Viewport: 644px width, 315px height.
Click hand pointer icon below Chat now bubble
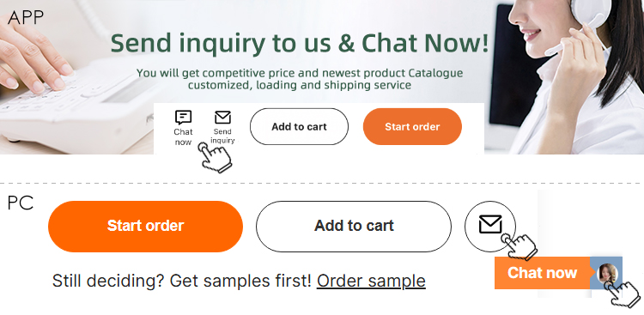(216, 157)
